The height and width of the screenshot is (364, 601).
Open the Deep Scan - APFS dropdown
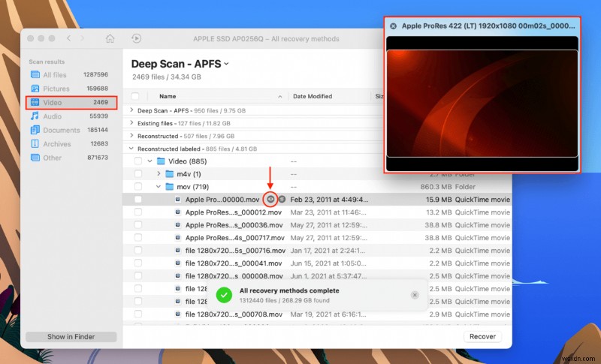pyautogui.click(x=227, y=64)
